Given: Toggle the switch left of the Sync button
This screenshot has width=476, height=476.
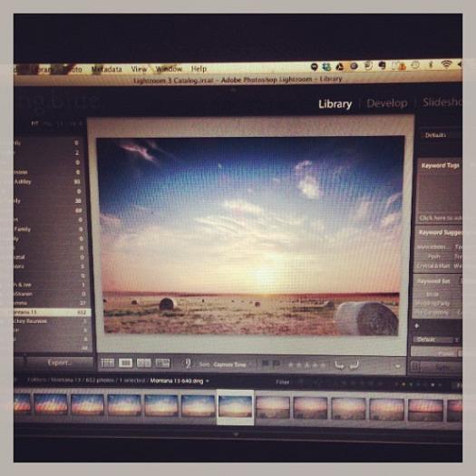Looking at the screenshot, I should (414, 366).
